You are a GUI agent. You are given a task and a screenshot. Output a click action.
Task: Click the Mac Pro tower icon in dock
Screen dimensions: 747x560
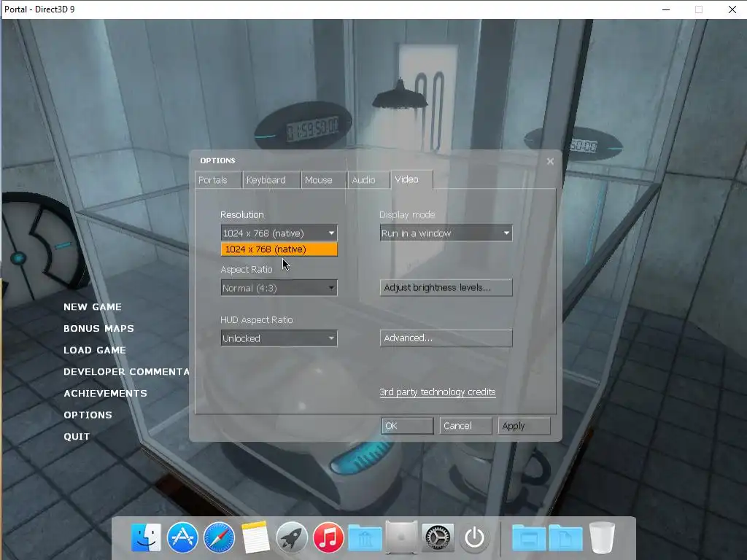tap(401, 537)
